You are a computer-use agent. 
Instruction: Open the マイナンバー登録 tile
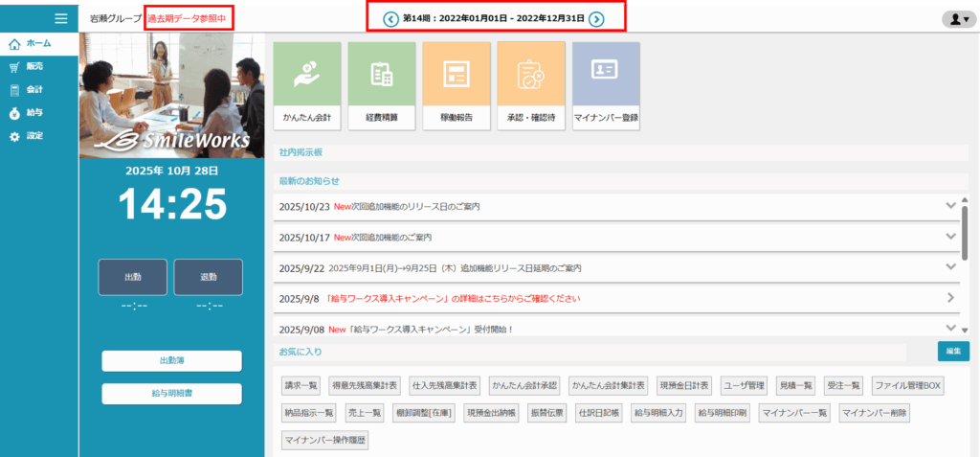point(606,86)
